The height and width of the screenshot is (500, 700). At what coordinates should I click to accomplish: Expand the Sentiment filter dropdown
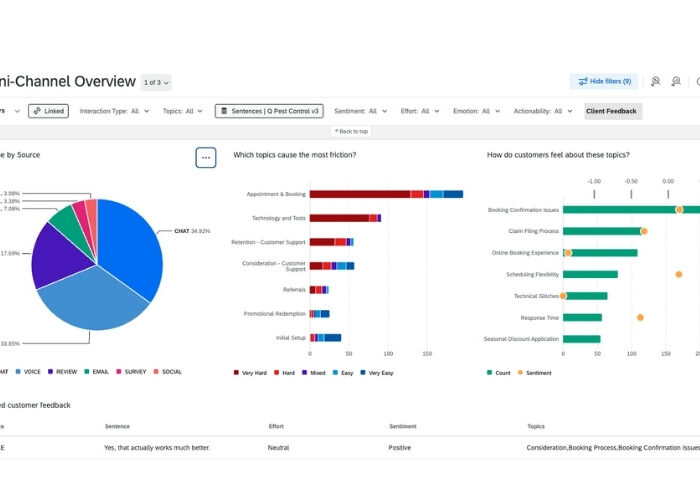click(361, 111)
